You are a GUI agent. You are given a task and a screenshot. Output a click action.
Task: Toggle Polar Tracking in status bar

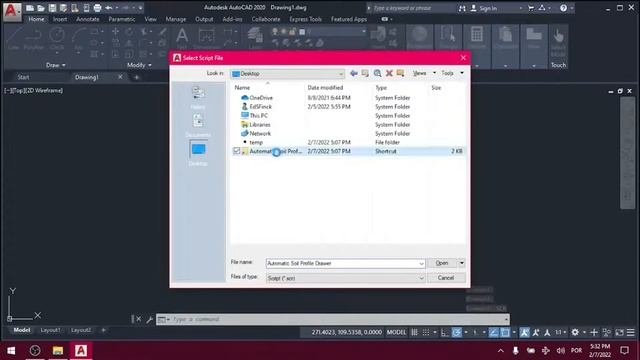[x=456, y=332]
